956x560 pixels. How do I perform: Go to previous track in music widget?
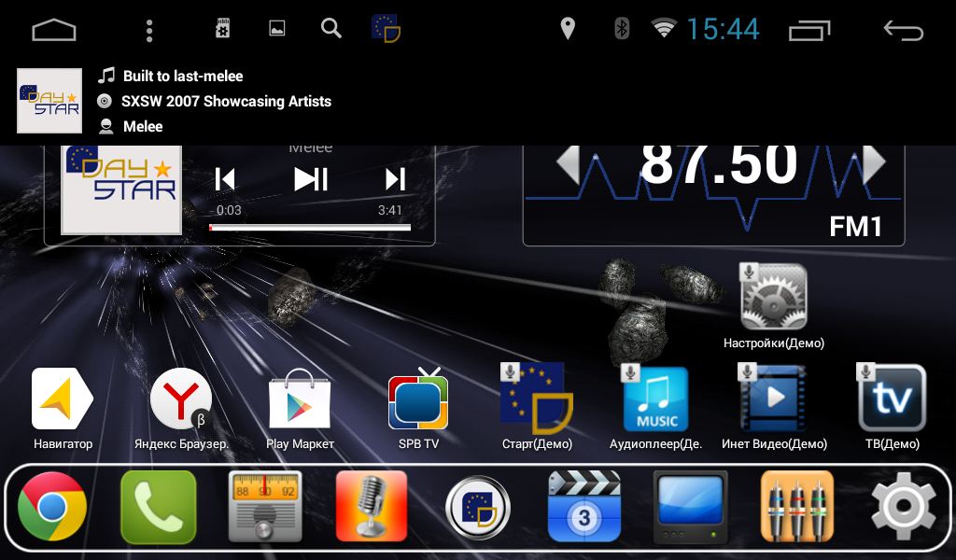click(x=225, y=179)
